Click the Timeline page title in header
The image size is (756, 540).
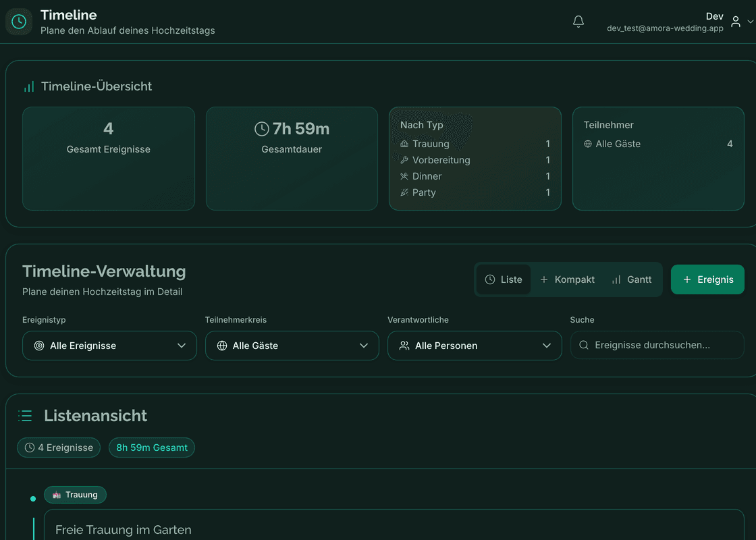pos(68,15)
